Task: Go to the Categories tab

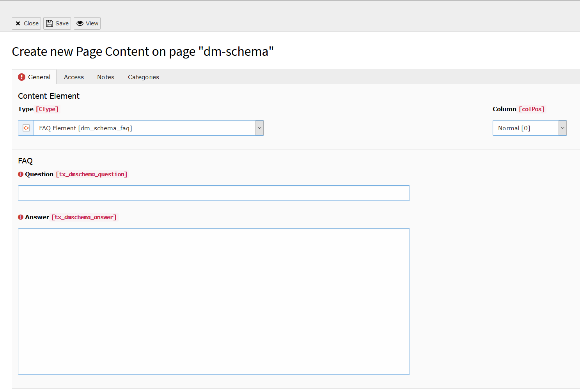Action: 144,77
